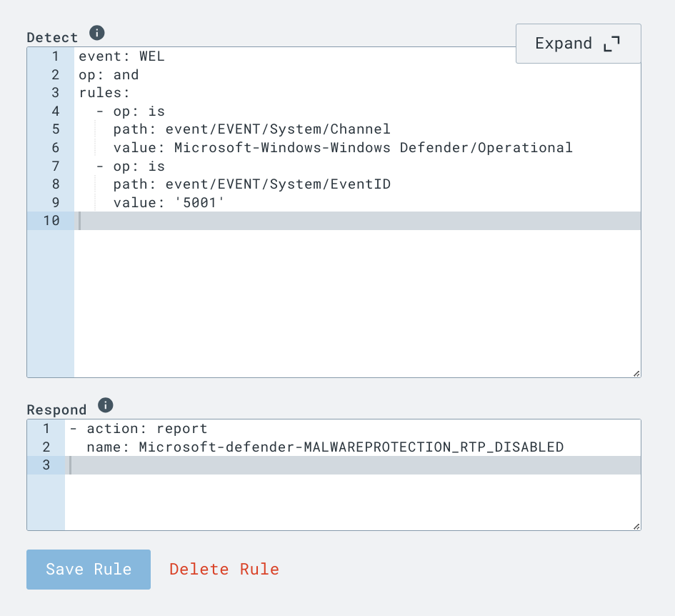This screenshot has height=616, width=675.
Task: Click '- op: is' on line 4
Action: (131, 111)
